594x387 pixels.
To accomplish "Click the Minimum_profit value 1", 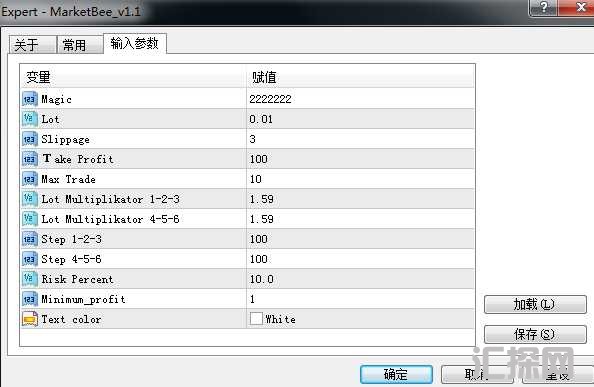I will (252, 299).
